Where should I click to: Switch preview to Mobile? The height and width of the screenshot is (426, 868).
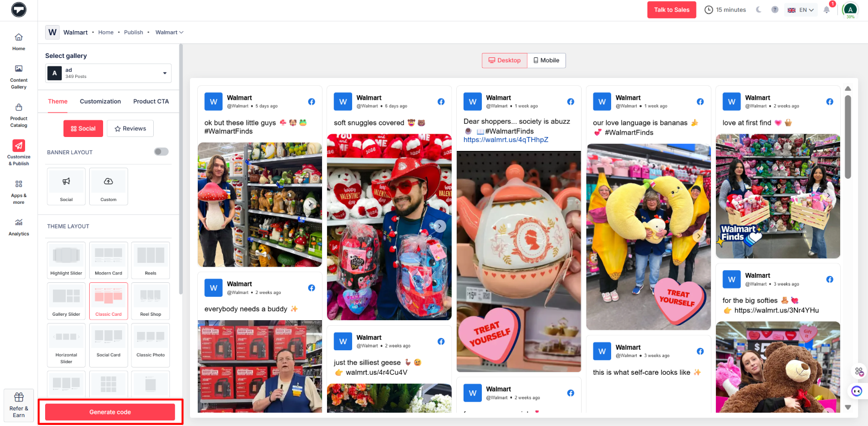coord(546,60)
